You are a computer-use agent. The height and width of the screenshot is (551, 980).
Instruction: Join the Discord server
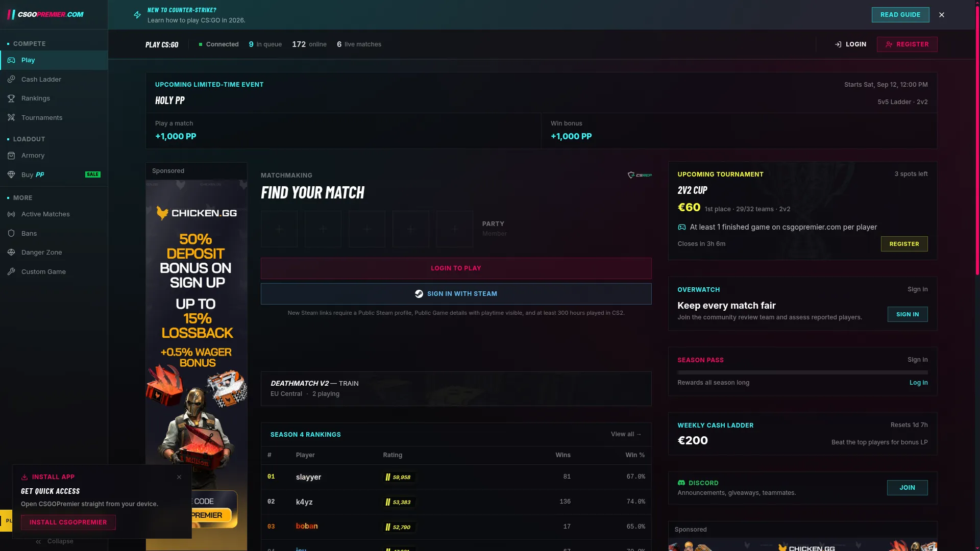click(x=907, y=488)
